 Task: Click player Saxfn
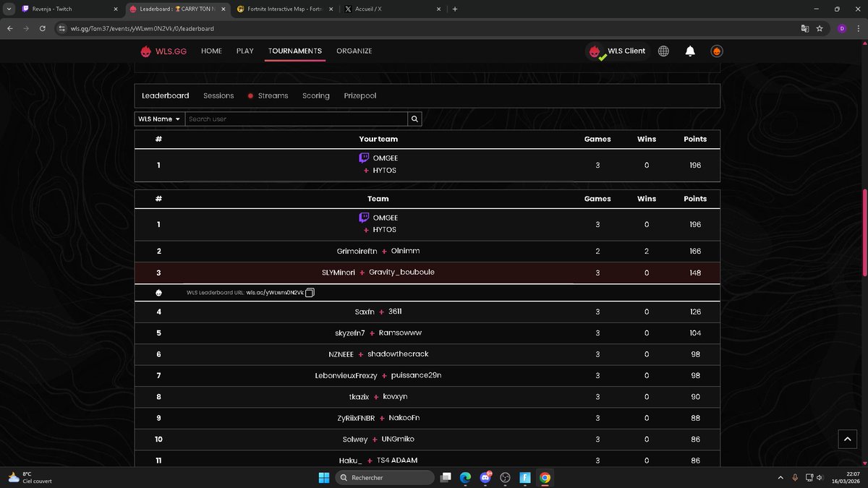click(365, 312)
